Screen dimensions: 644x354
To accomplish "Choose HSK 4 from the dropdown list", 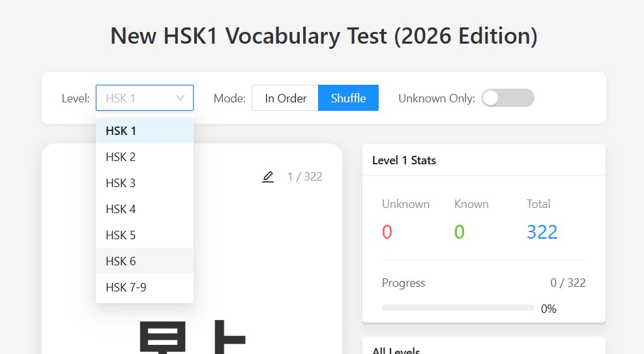I will pos(145,209).
